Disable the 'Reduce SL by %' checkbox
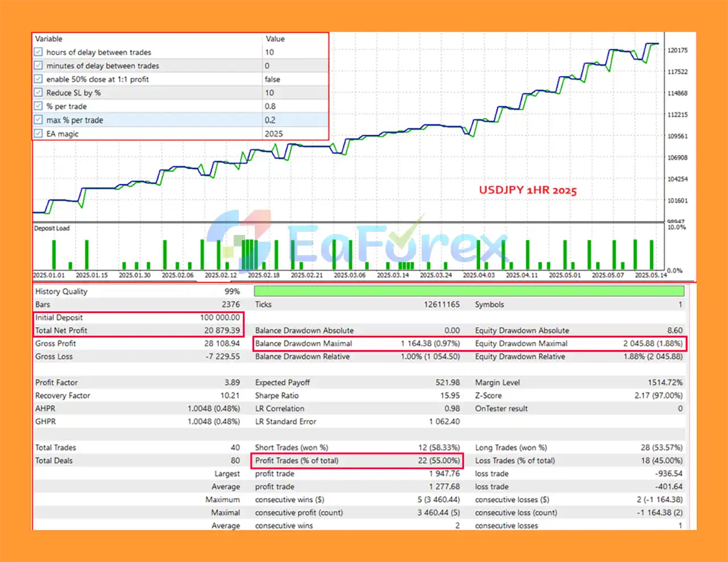 point(39,93)
